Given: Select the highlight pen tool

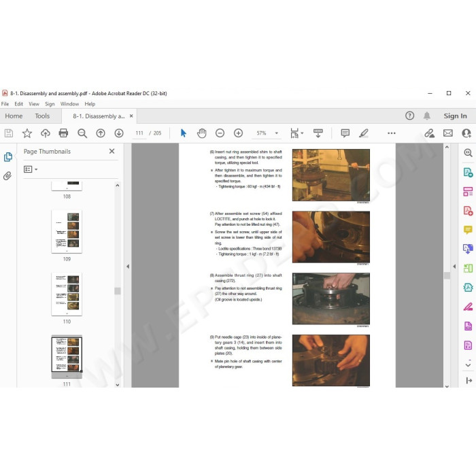Looking at the screenshot, I should coord(363,133).
